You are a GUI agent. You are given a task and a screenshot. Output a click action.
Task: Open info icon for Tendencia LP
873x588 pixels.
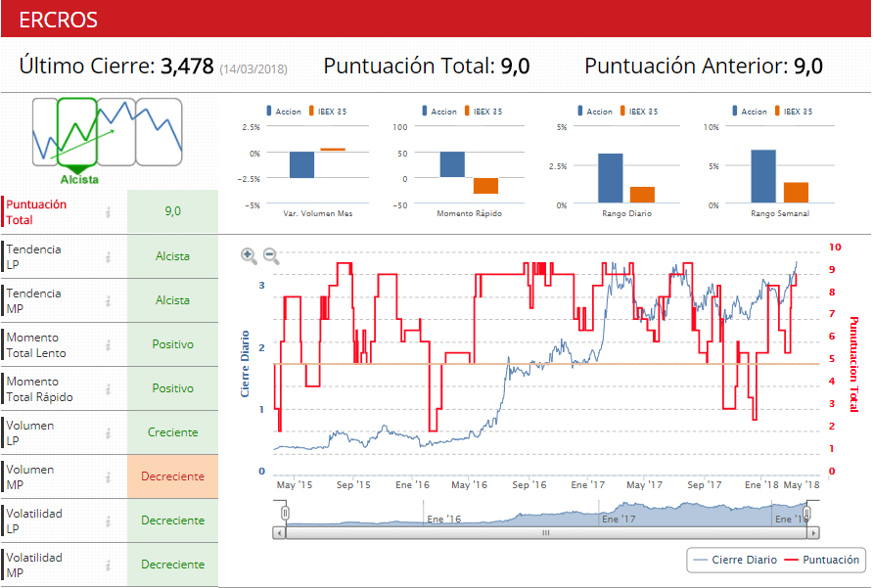(x=109, y=256)
